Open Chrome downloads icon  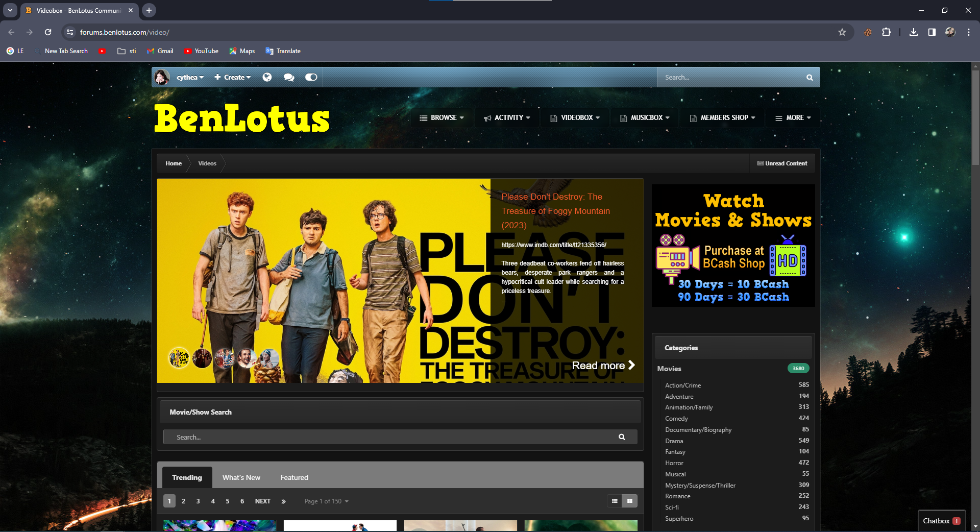(x=914, y=32)
